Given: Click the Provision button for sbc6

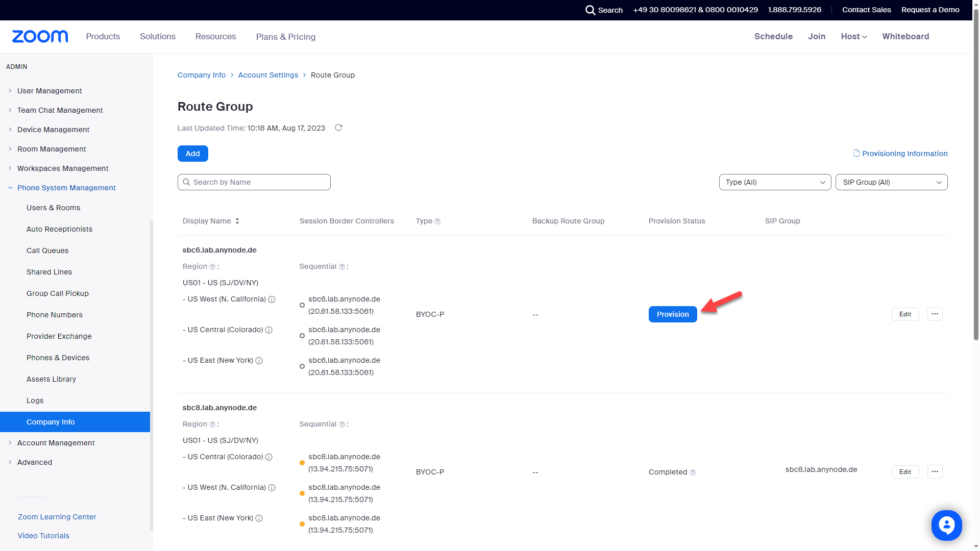Looking at the screenshot, I should pyautogui.click(x=673, y=314).
